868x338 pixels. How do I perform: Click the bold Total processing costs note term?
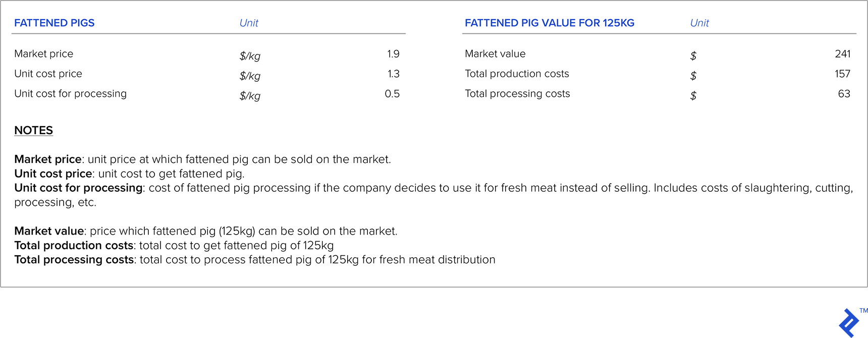click(x=74, y=260)
